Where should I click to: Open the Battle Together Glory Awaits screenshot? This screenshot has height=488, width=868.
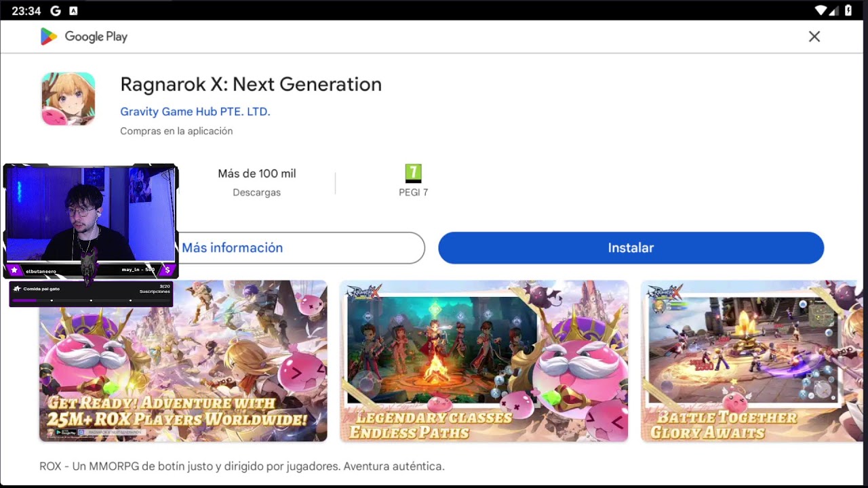point(752,361)
